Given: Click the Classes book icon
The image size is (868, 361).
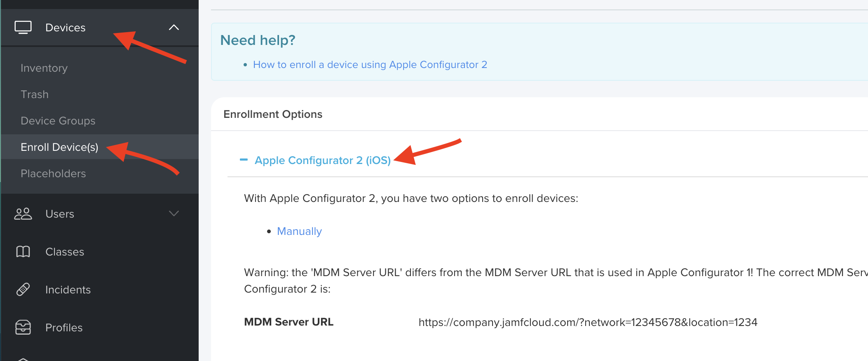Looking at the screenshot, I should tap(23, 252).
